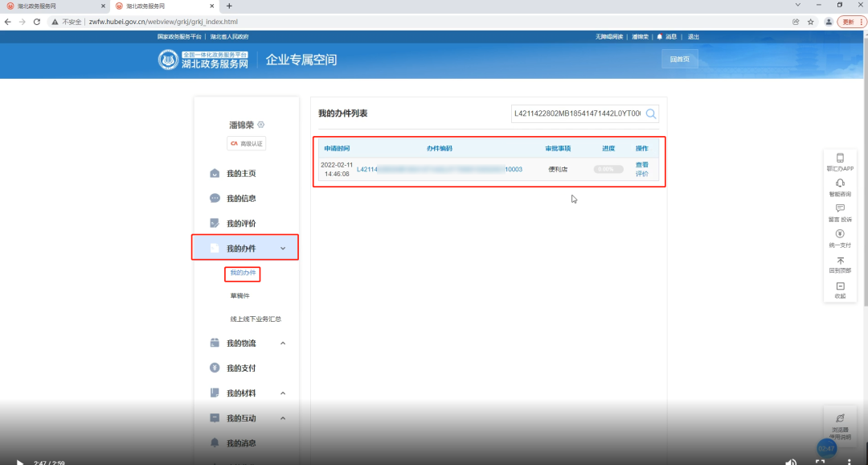Enter fullscreen on the video player
The image size is (868, 465).
[x=820, y=462]
